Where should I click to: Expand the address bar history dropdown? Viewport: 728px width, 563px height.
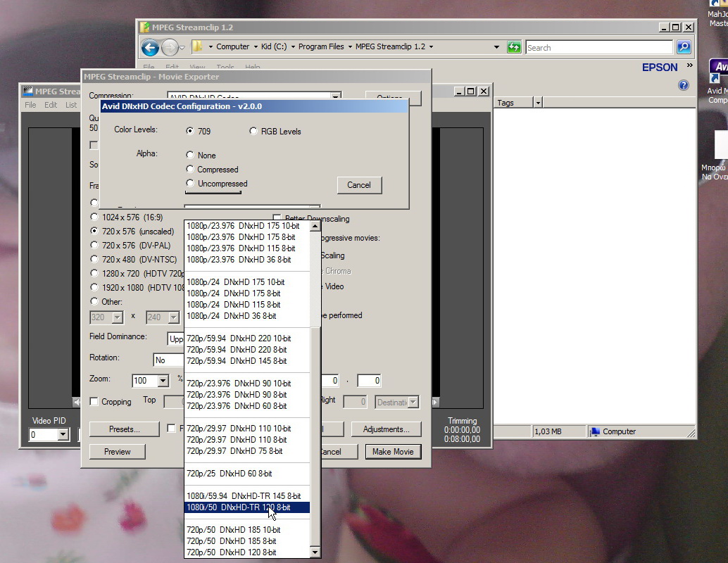[496, 47]
